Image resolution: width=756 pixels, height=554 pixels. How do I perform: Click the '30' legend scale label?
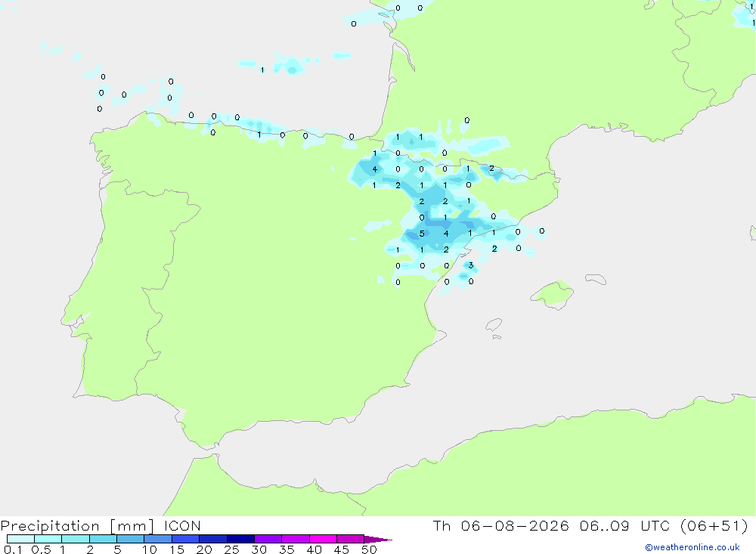click(x=259, y=549)
